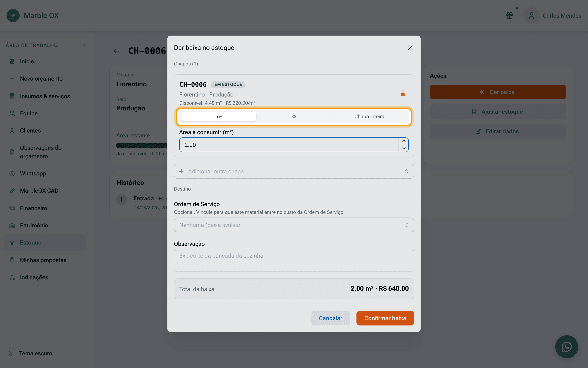Click the Disponível 4,48 m² text
Screen dimensions: 588x368
(x=217, y=103)
